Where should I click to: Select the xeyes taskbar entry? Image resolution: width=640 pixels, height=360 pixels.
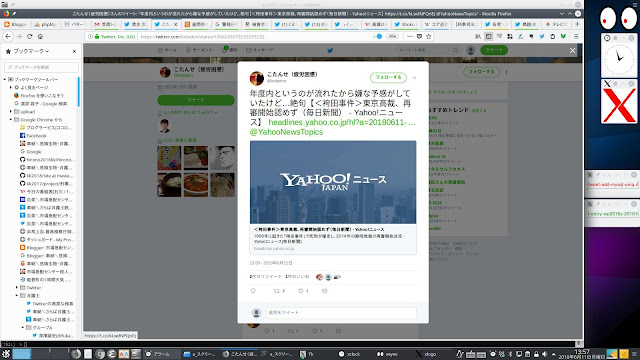click(388, 354)
